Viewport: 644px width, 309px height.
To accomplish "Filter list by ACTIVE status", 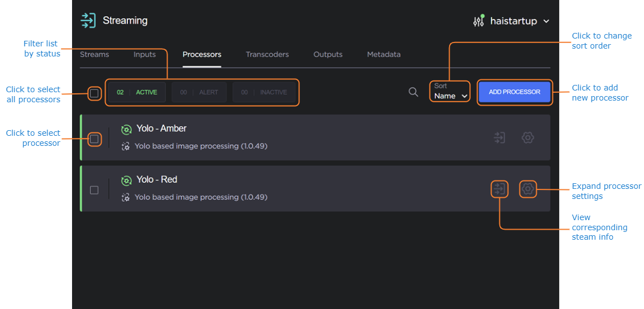I will pos(137,92).
